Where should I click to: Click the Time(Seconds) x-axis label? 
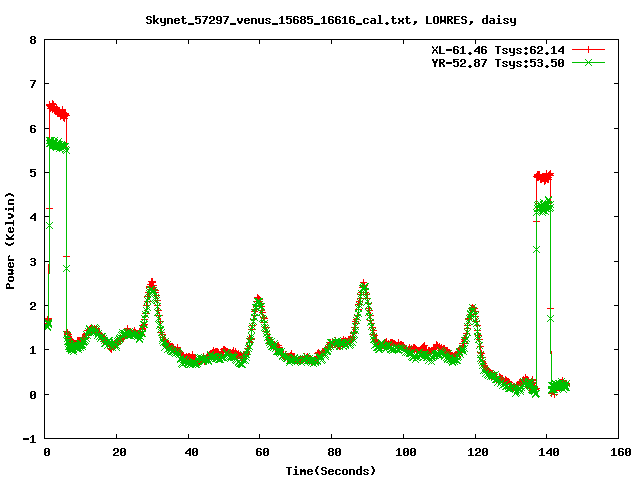click(x=330, y=471)
